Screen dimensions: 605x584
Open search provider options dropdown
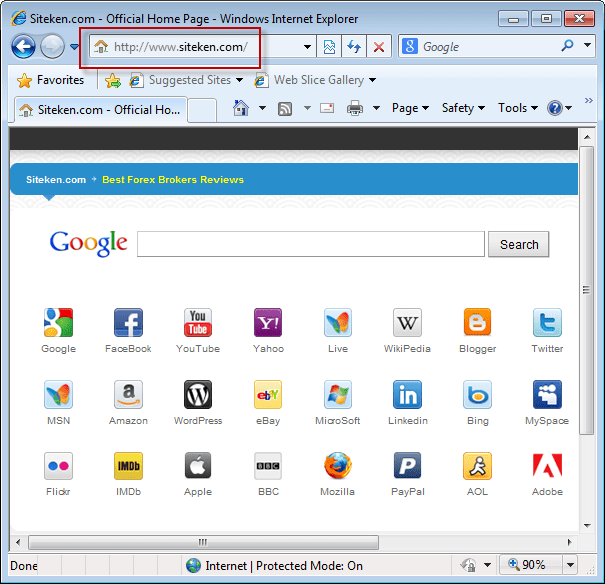pyautogui.click(x=587, y=46)
